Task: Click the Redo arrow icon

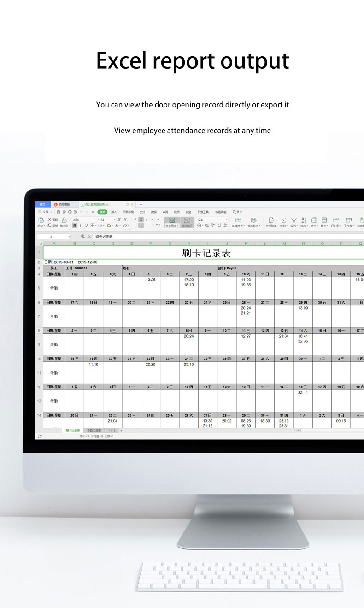Action: 87,212
